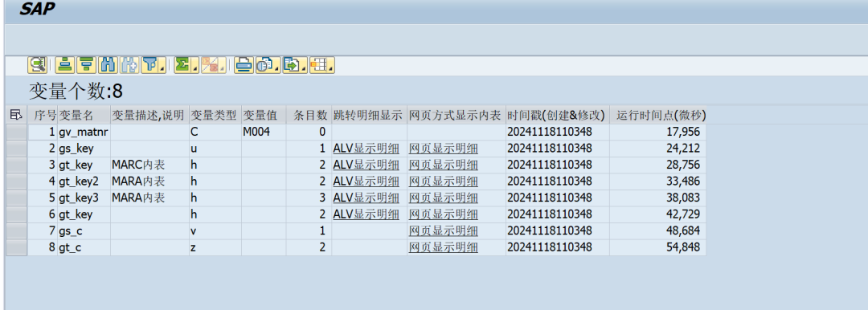Print the list with the printer icon

coord(244,65)
